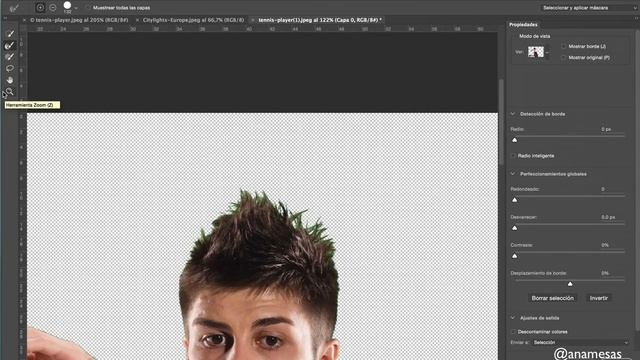The height and width of the screenshot is (360, 640).
Task: Adjust 'Desplazamiento de borde' slider handle
Action: pos(570,284)
